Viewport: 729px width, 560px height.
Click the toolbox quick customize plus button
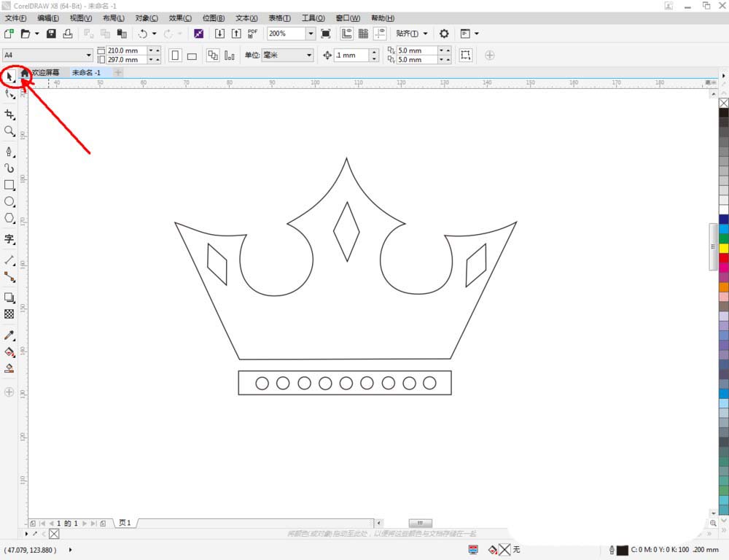point(9,392)
